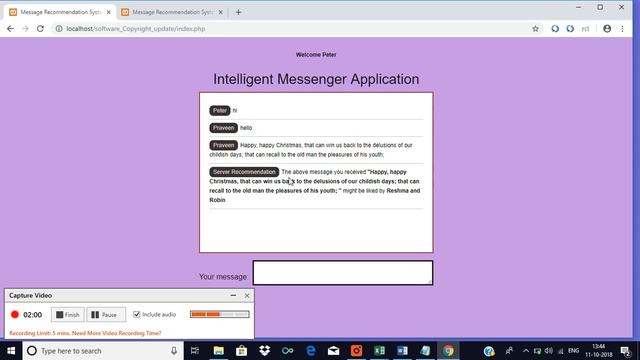Click the second blue circular extension icon
Viewport: 640px width, 360px height.
570,29
